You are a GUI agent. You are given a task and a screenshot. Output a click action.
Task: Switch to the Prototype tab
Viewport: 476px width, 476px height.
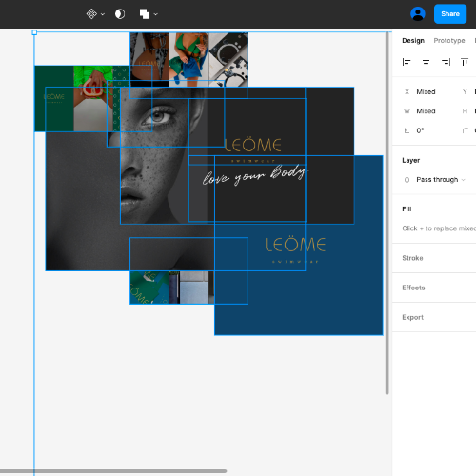[449, 41]
